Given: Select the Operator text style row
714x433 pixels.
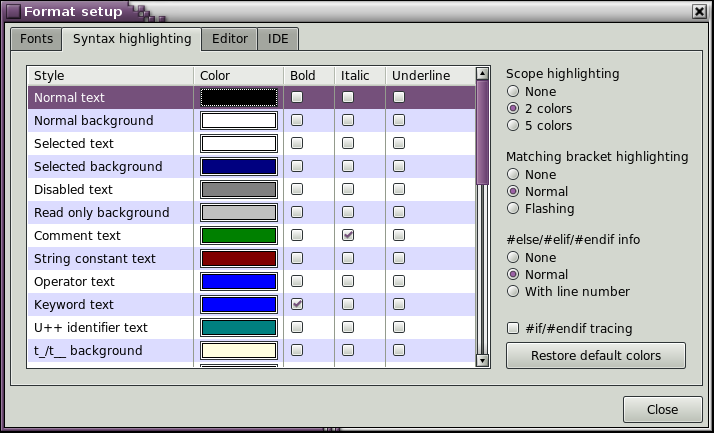Looking at the screenshot, I should coord(75,282).
